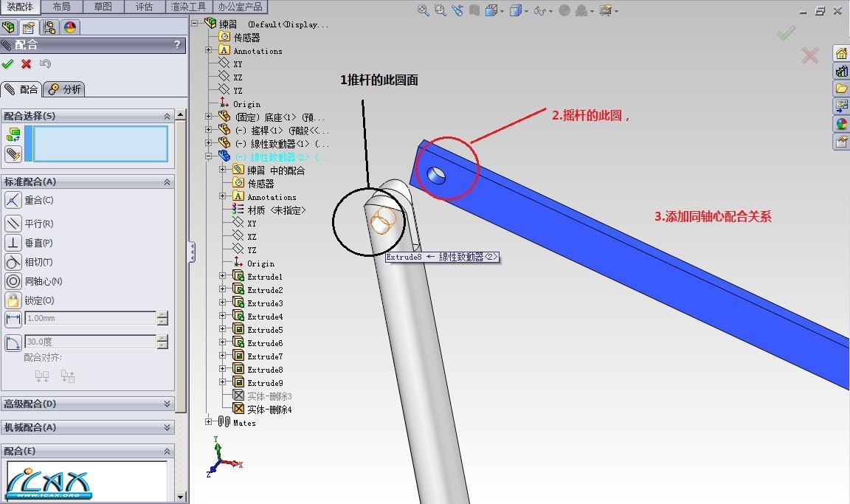The width and height of the screenshot is (850, 504).
Task: Toggle the Distance mate button beside 1.00mm
Action: pos(13,319)
